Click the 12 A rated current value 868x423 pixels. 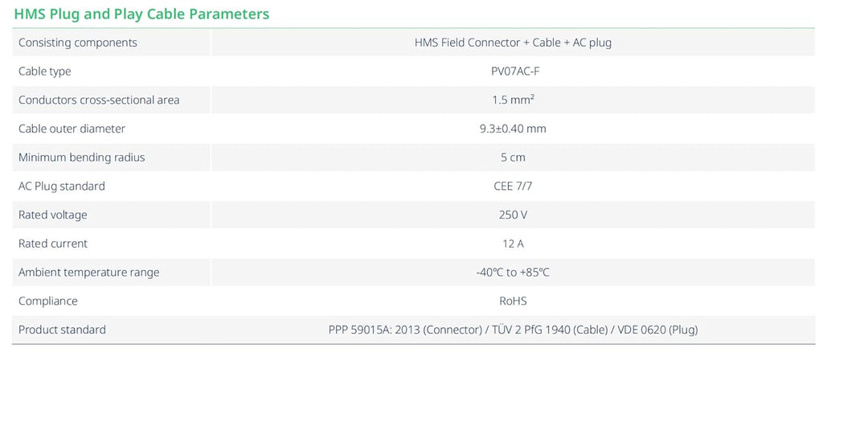513,244
